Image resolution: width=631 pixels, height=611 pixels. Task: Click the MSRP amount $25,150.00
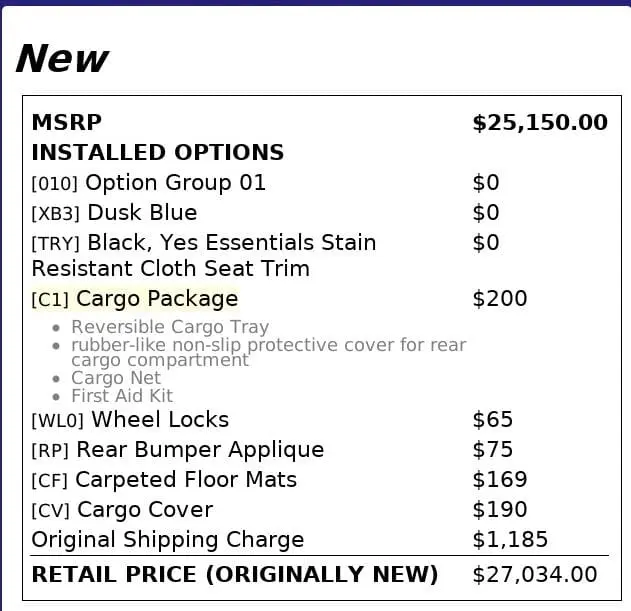pyautogui.click(x=539, y=123)
